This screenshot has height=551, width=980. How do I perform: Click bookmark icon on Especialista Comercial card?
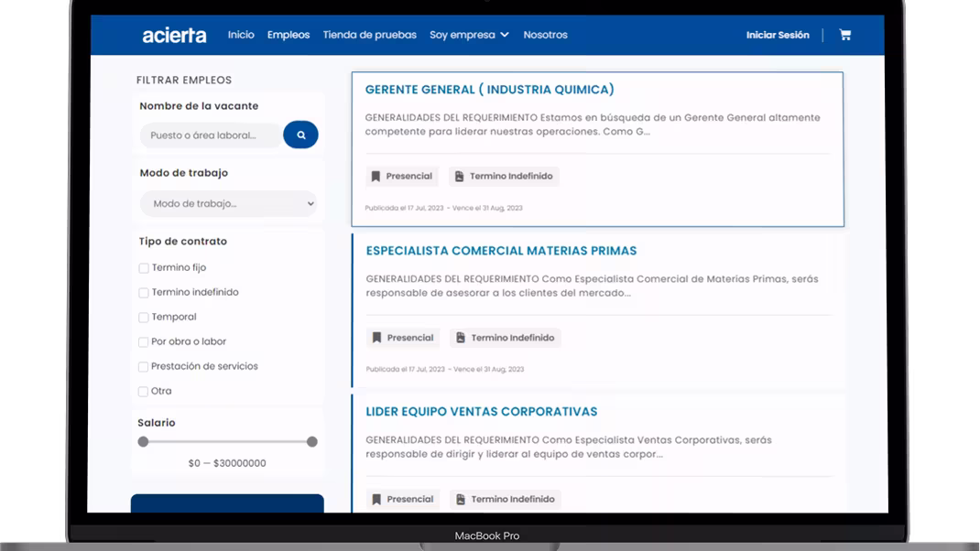click(x=376, y=338)
